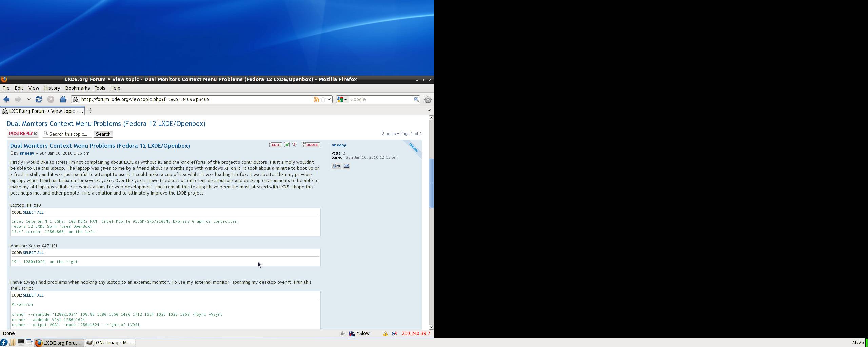
Task: Click the yellow warning triangle in status bar
Action: tap(386, 334)
